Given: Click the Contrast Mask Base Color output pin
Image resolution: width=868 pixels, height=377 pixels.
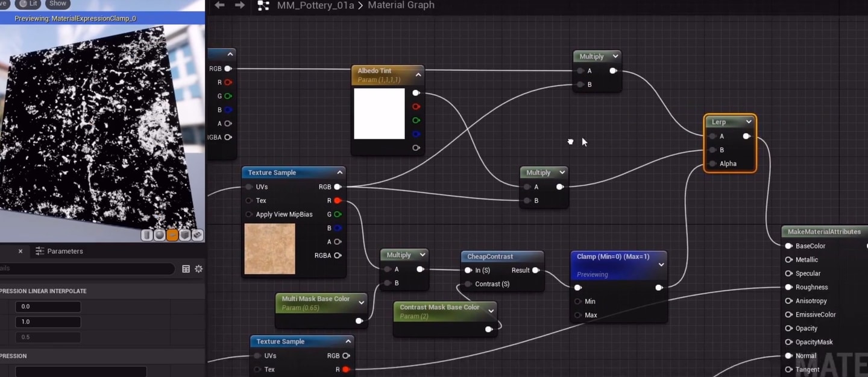Looking at the screenshot, I should (489, 329).
